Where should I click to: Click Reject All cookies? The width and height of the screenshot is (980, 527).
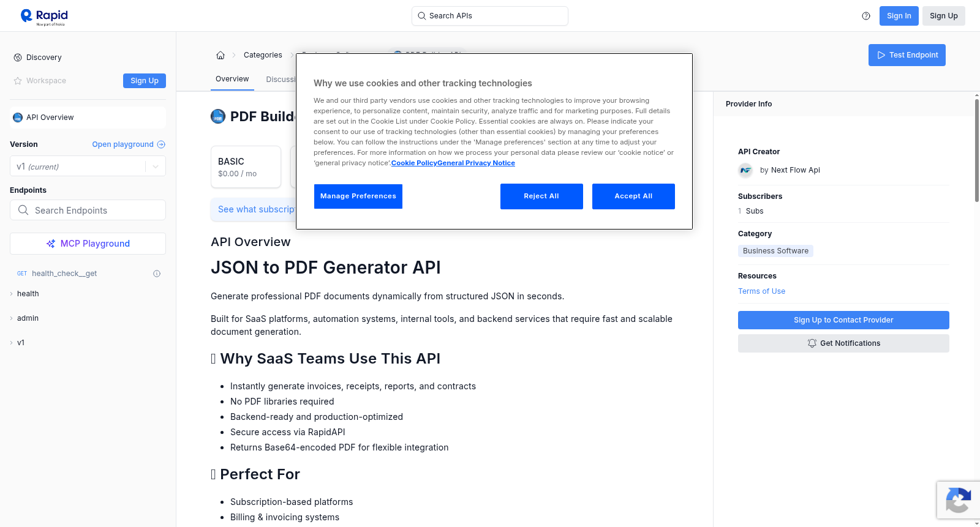point(541,196)
